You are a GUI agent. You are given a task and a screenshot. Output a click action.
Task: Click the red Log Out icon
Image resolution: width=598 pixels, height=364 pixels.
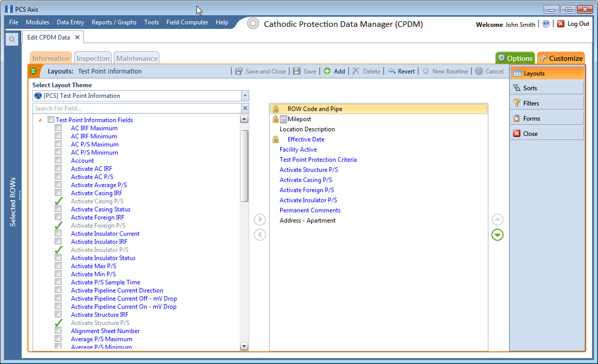coord(560,24)
